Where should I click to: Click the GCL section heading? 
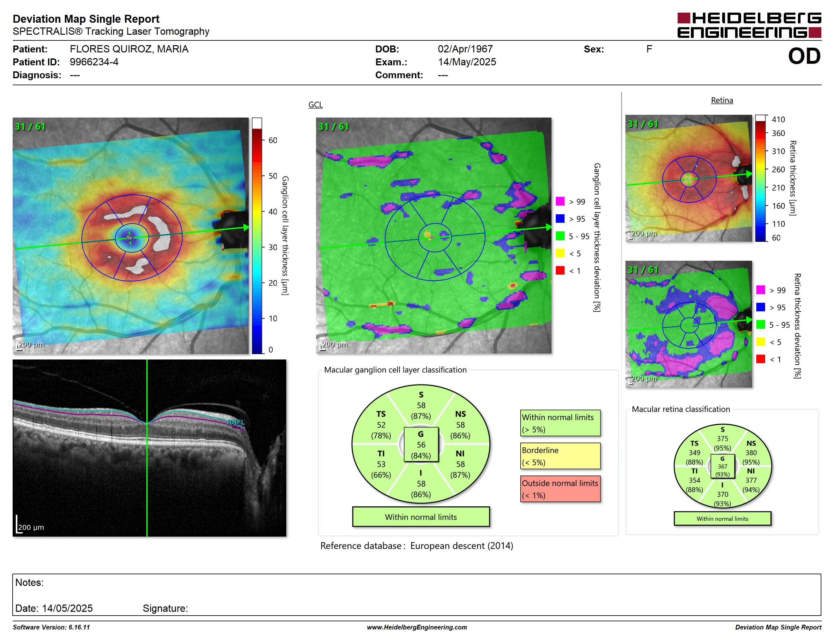click(x=315, y=104)
